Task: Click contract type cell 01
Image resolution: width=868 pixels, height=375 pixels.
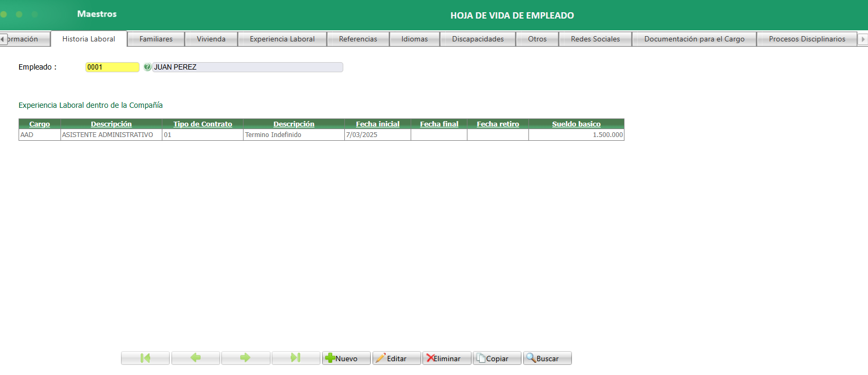Action: point(203,135)
